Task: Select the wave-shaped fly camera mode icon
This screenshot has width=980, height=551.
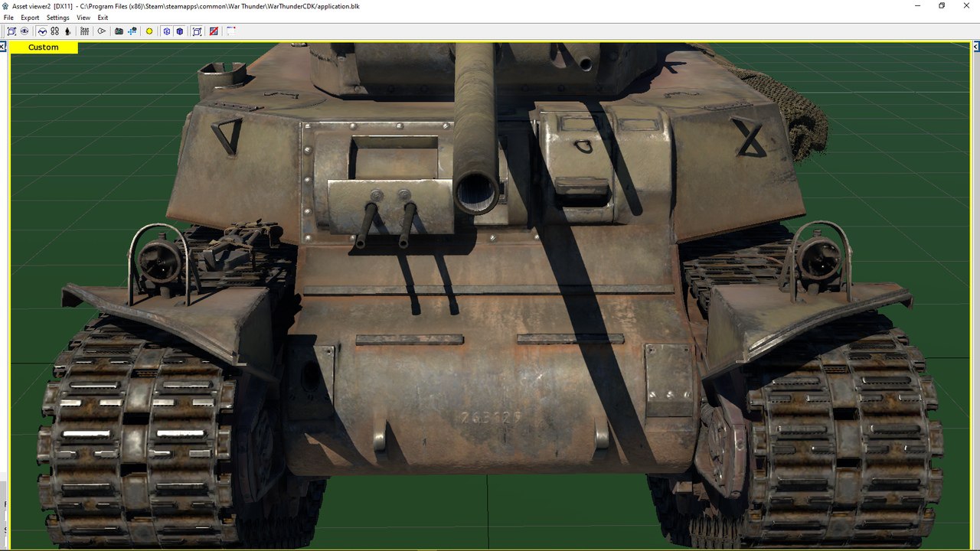Action: 42,31
